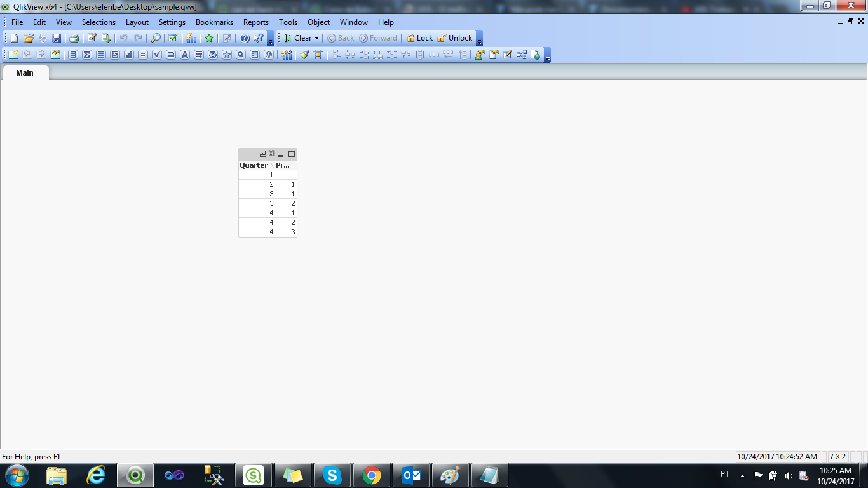Open the Object menu
This screenshot has height=488, width=868.
(x=318, y=22)
